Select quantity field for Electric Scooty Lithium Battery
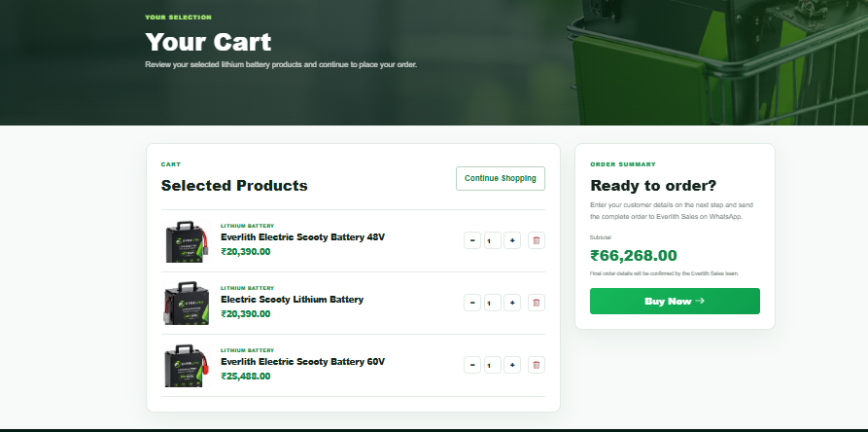Image resolution: width=868 pixels, height=432 pixels. [x=492, y=303]
